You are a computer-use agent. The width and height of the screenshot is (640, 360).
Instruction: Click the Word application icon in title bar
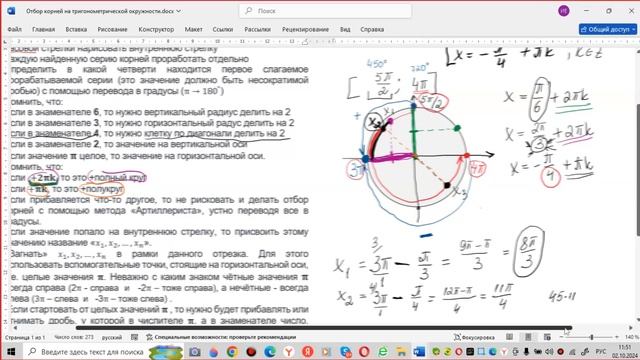pos(11,11)
